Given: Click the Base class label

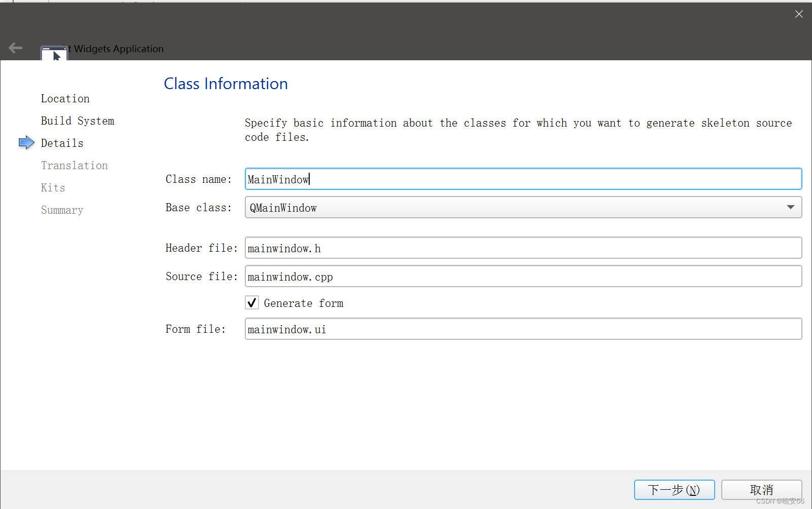Looking at the screenshot, I should point(199,208).
